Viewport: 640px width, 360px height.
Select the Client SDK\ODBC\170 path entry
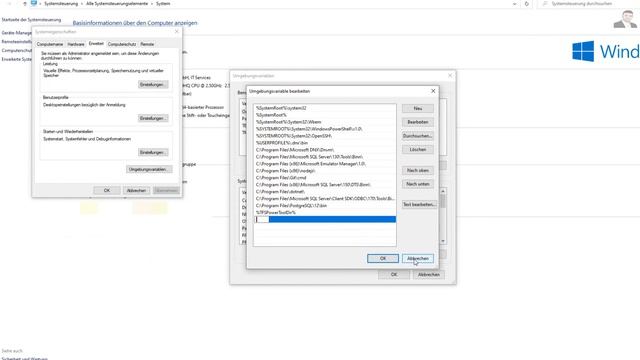325,198
